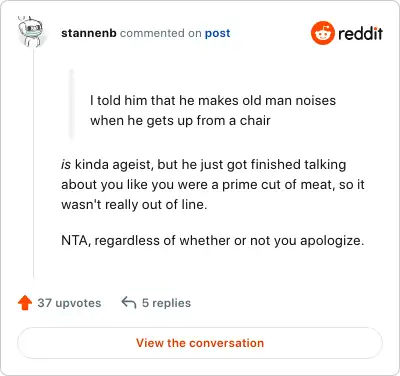
Task: Open the blue "post" link
Action: pos(217,33)
